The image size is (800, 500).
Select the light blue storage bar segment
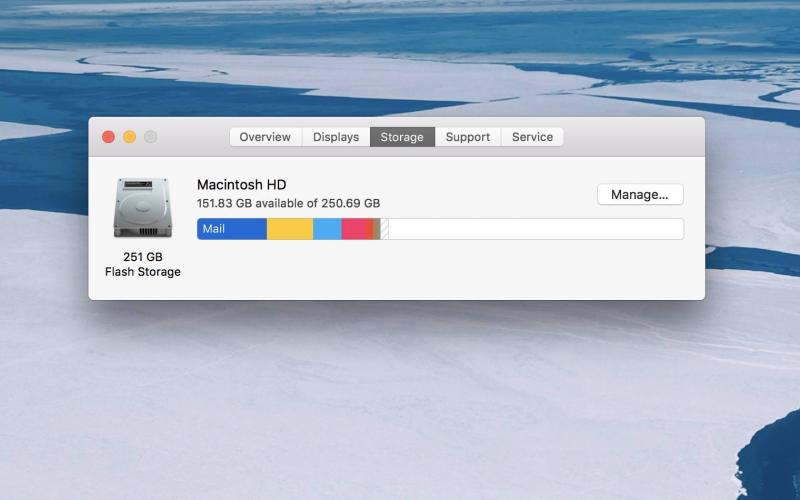(x=328, y=229)
